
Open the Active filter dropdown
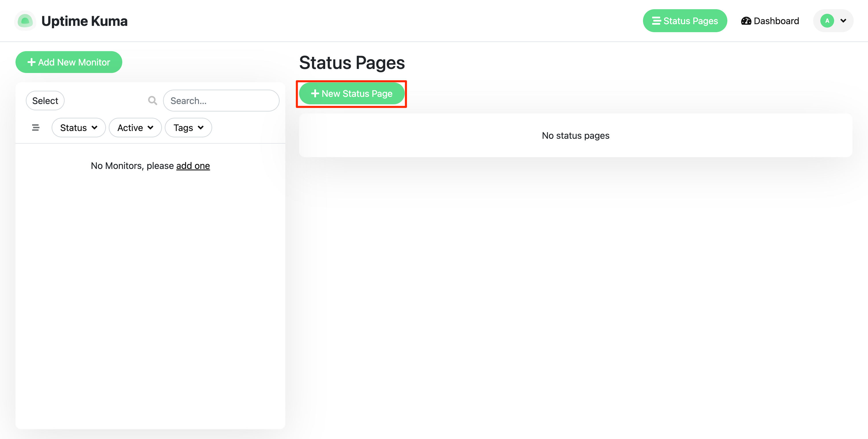pyautogui.click(x=135, y=128)
